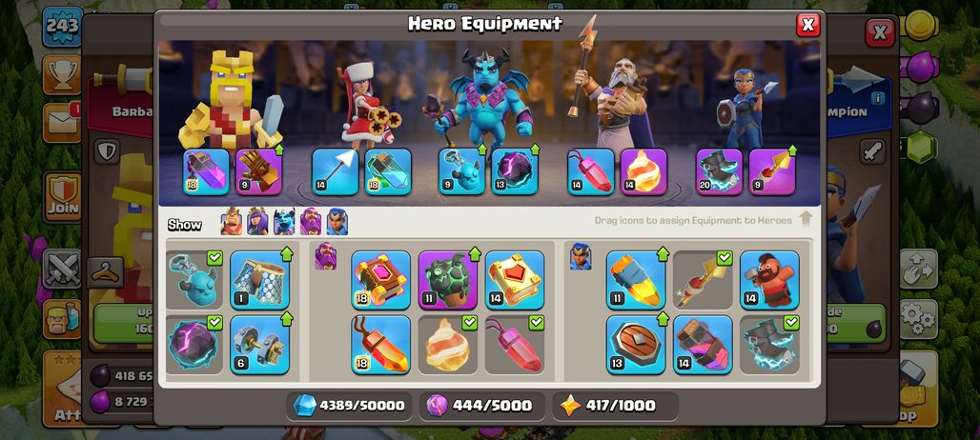Choose the Seeking Shield level 13
The width and height of the screenshot is (980, 440).
pyautogui.click(x=636, y=345)
